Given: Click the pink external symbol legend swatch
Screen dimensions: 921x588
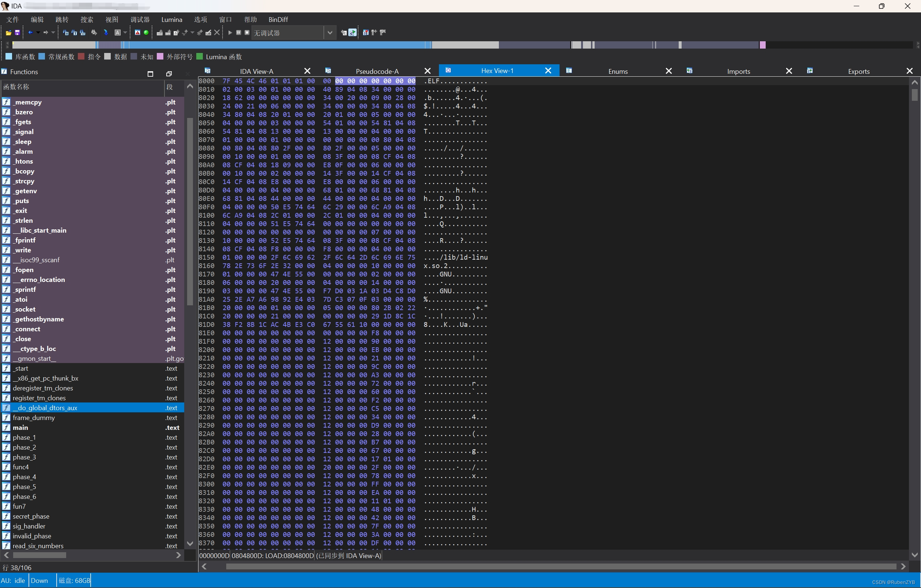Looking at the screenshot, I should point(160,57).
